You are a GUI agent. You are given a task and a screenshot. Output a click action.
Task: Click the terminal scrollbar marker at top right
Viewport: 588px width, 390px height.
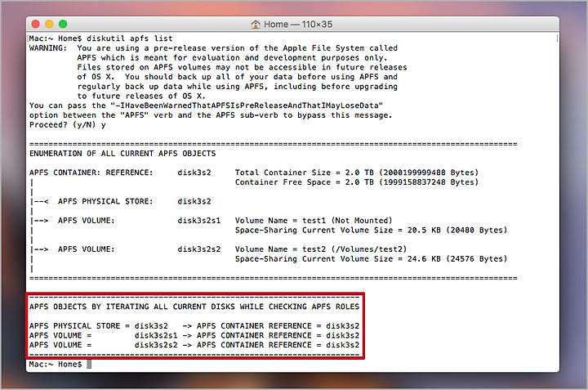(x=557, y=38)
